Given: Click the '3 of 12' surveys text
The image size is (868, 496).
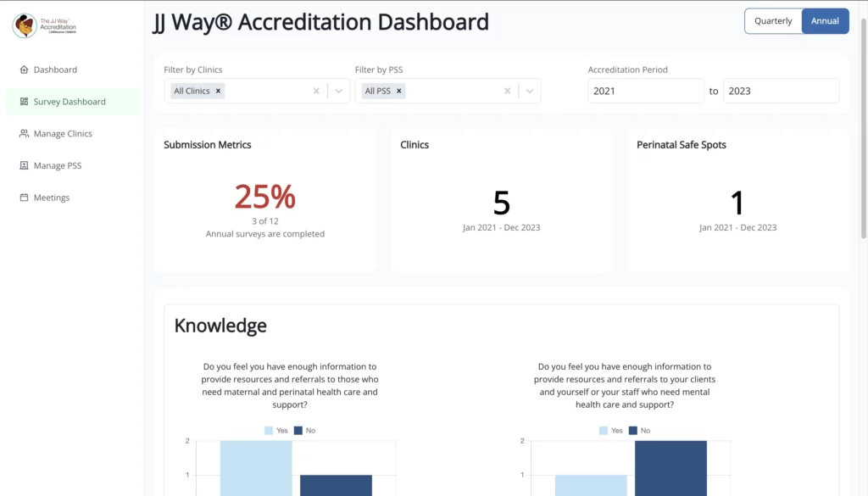Looking at the screenshot, I should click(x=265, y=221).
